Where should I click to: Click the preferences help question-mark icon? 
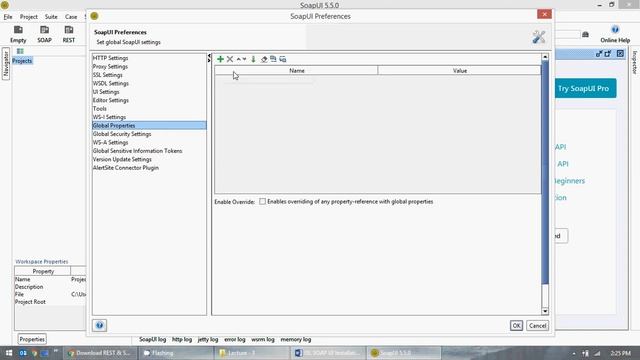coord(99,325)
